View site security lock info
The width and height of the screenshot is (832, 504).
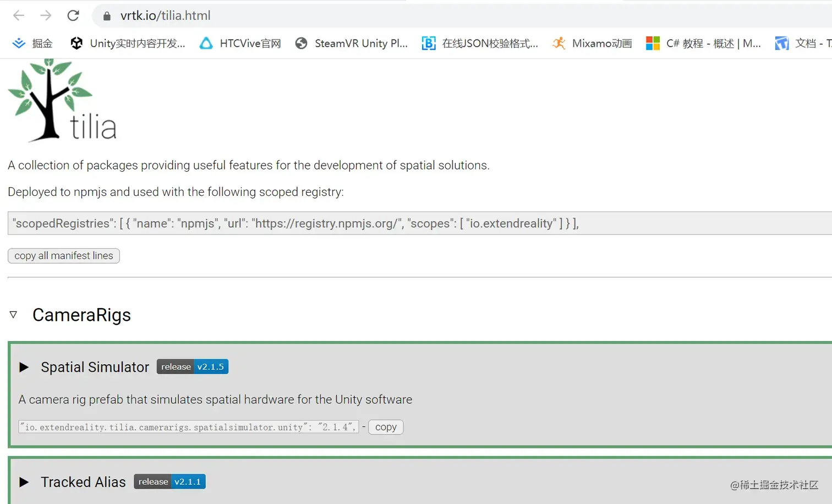click(x=107, y=16)
